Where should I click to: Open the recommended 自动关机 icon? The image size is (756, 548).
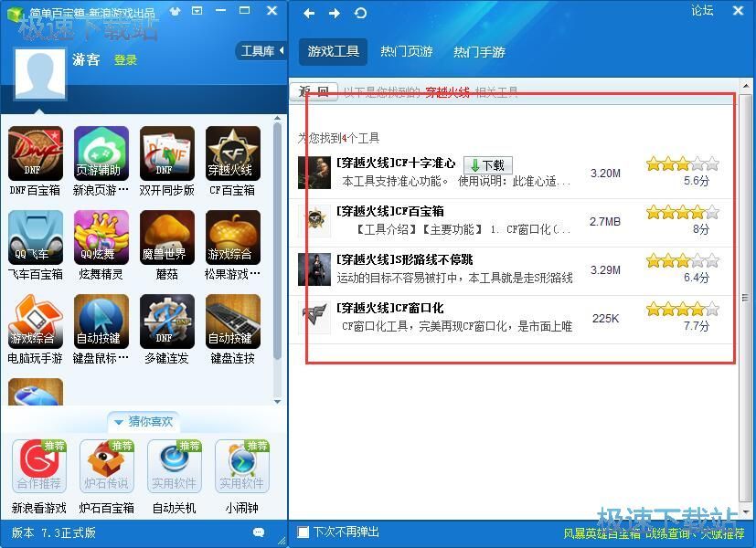click(x=174, y=466)
